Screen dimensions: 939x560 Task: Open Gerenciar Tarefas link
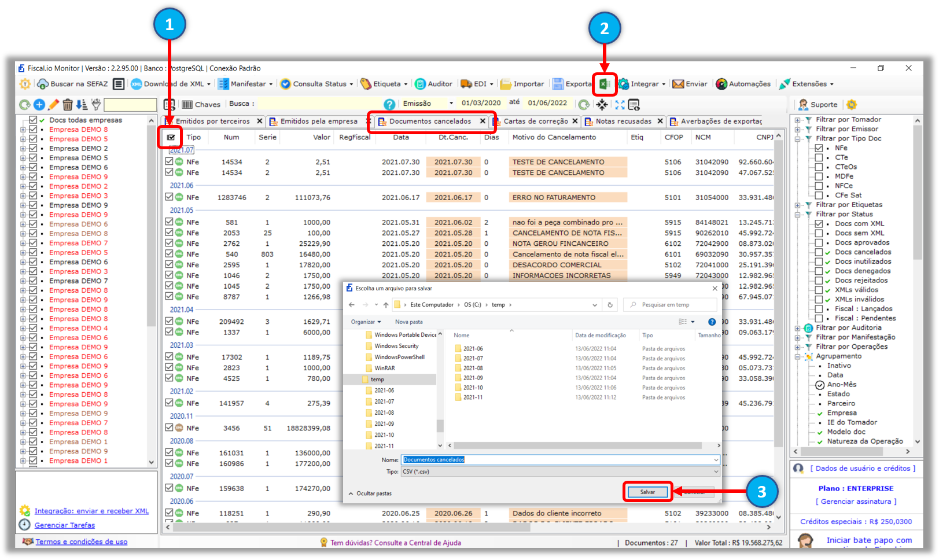point(65,525)
